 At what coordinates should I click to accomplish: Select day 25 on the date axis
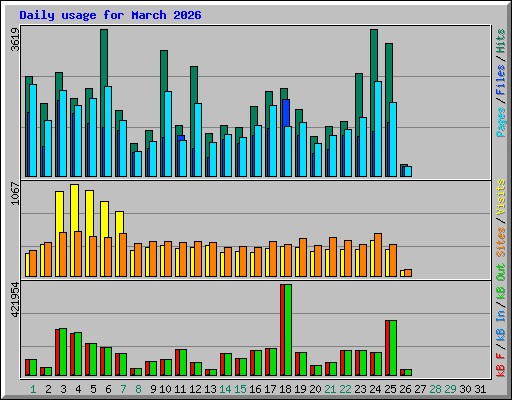390,389
